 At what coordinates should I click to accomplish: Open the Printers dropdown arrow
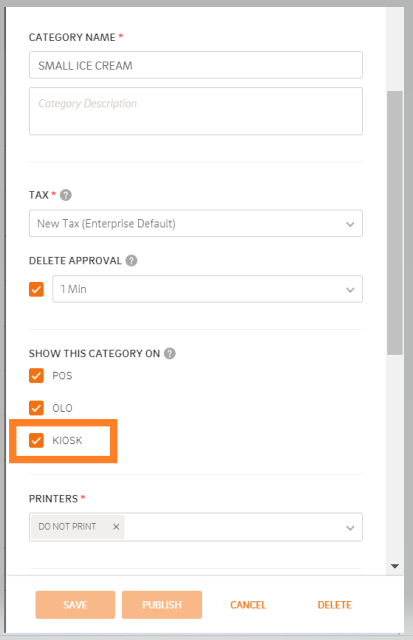pyautogui.click(x=350, y=528)
